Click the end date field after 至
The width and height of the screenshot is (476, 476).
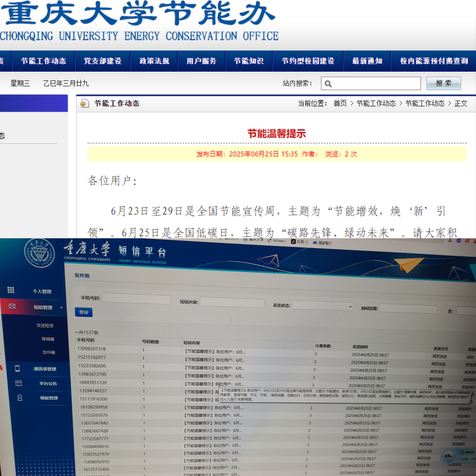[x=466, y=311]
